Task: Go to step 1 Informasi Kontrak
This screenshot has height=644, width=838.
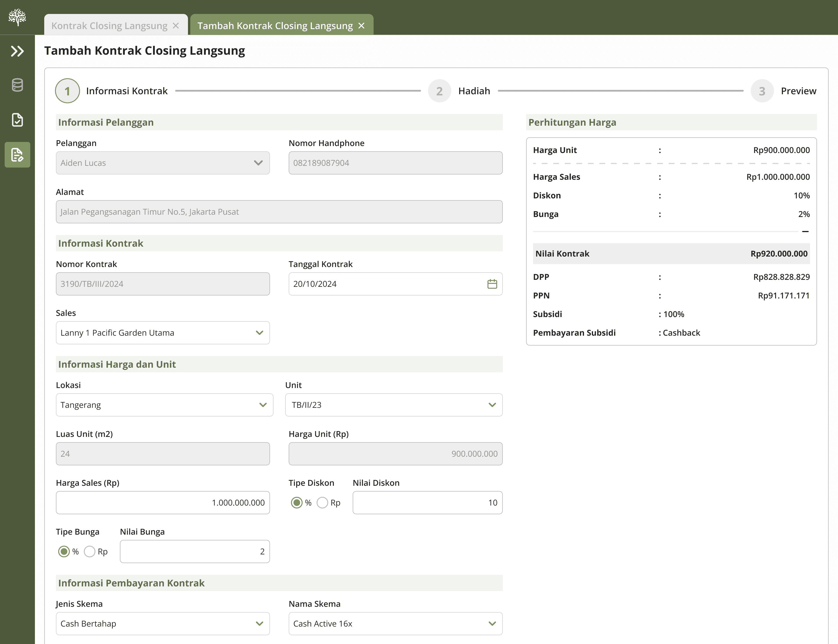Action: [x=111, y=91]
